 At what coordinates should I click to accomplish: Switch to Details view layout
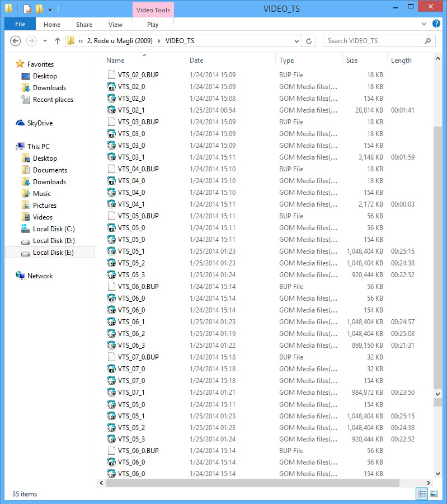pyautogui.click(x=422, y=493)
